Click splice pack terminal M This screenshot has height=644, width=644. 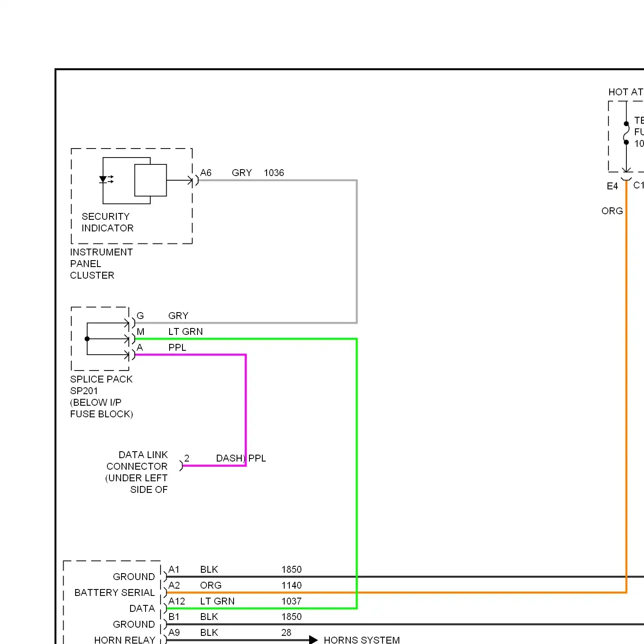[x=140, y=331]
